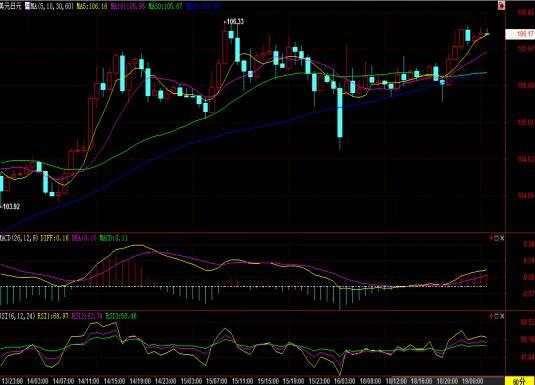Click the 14|15:00 time axis label

click(x=114, y=381)
